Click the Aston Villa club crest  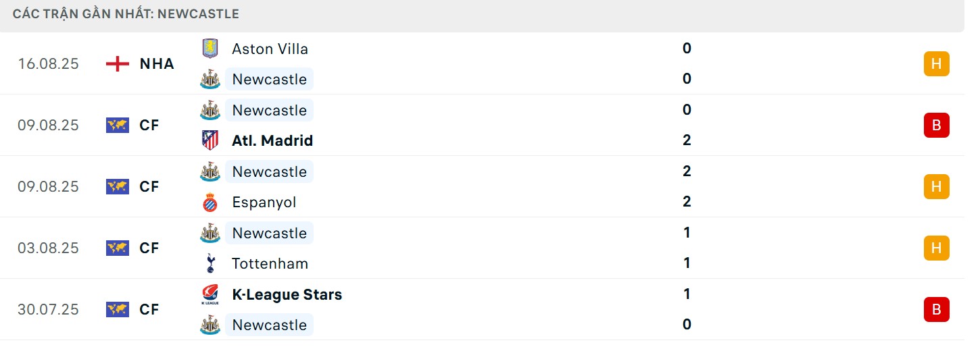210,49
